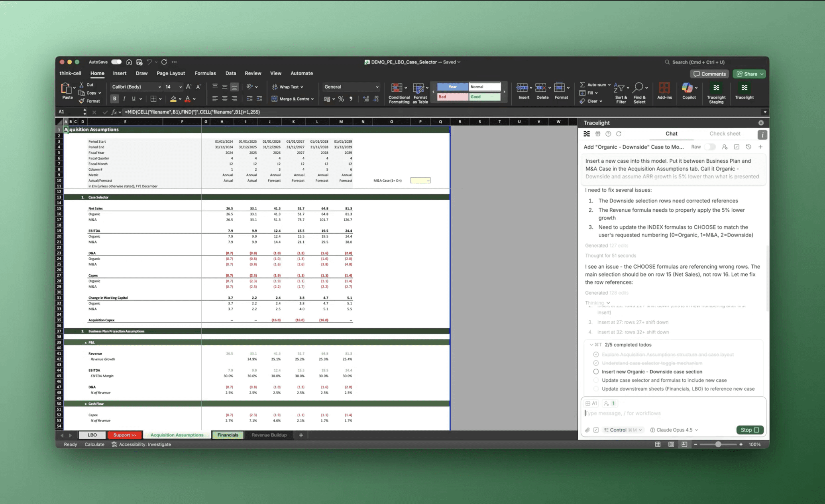Click the Stop button in Tracelight
Image resolution: width=825 pixels, height=504 pixels.
pos(749,430)
